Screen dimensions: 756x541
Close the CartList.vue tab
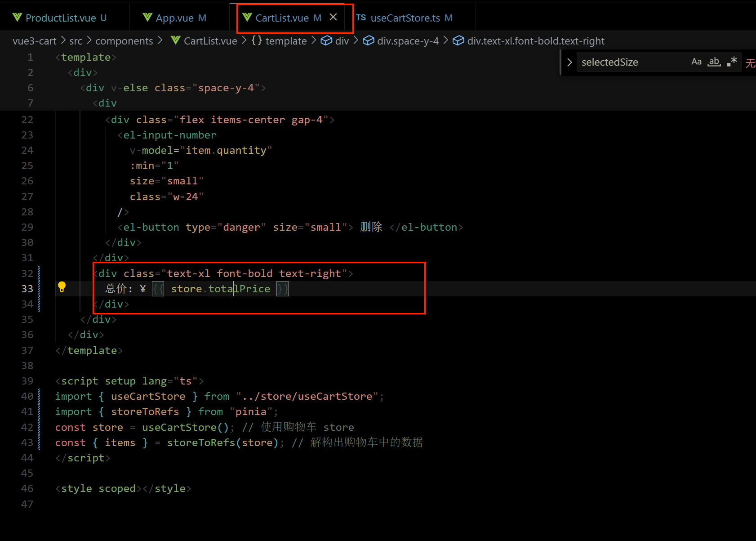(x=333, y=17)
